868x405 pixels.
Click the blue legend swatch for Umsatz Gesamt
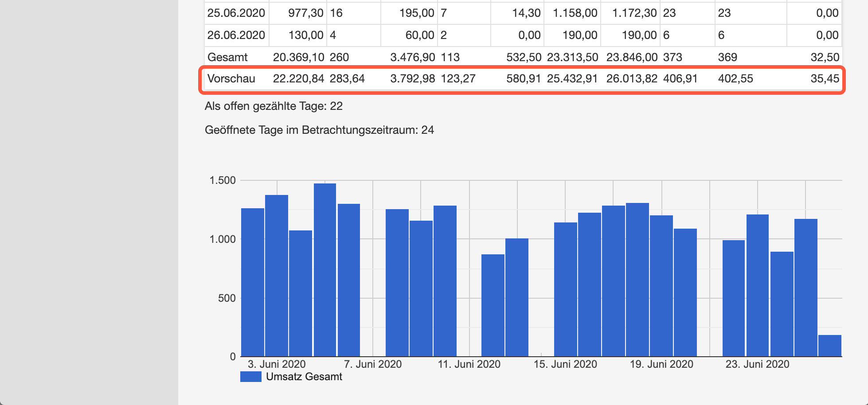coord(250,377)
